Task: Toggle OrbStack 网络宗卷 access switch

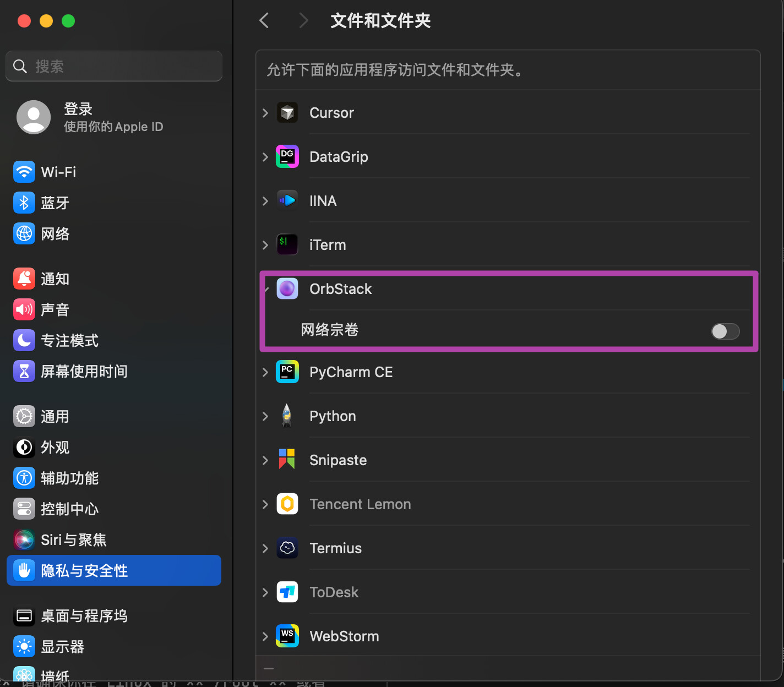Action: click(x=725, y=331)
